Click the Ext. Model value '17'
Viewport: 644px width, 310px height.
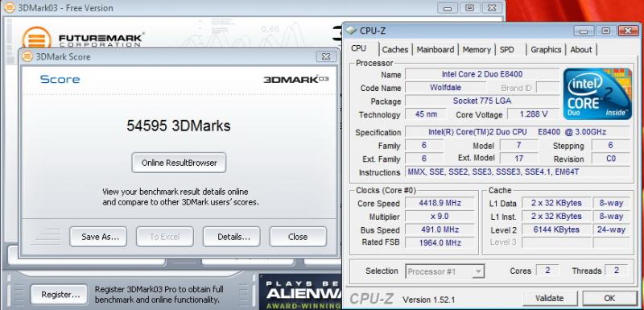click(x=518, y=159)
